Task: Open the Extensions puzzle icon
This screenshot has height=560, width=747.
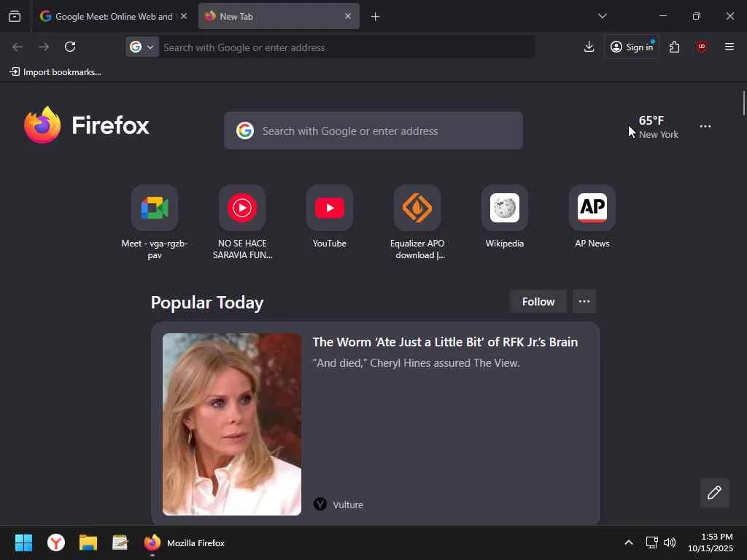Action: (674, 47)
